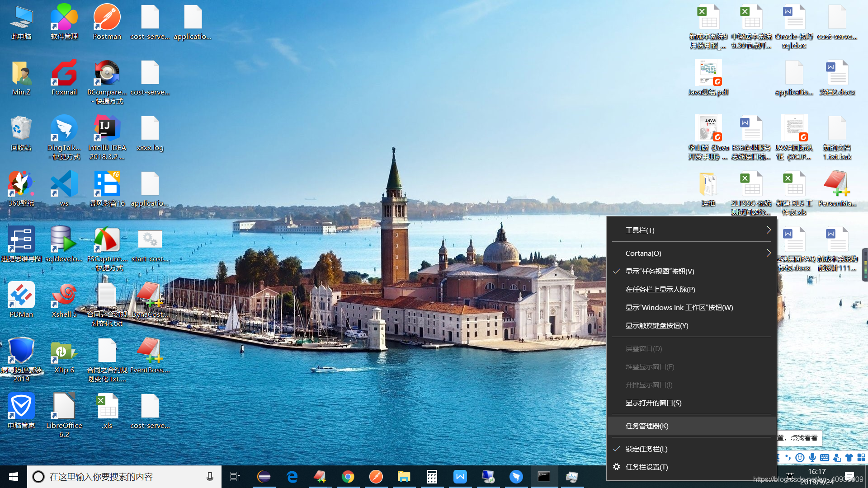Click the Edge browser taskbar icon
868x488 pixels.
tap(292, 477)
